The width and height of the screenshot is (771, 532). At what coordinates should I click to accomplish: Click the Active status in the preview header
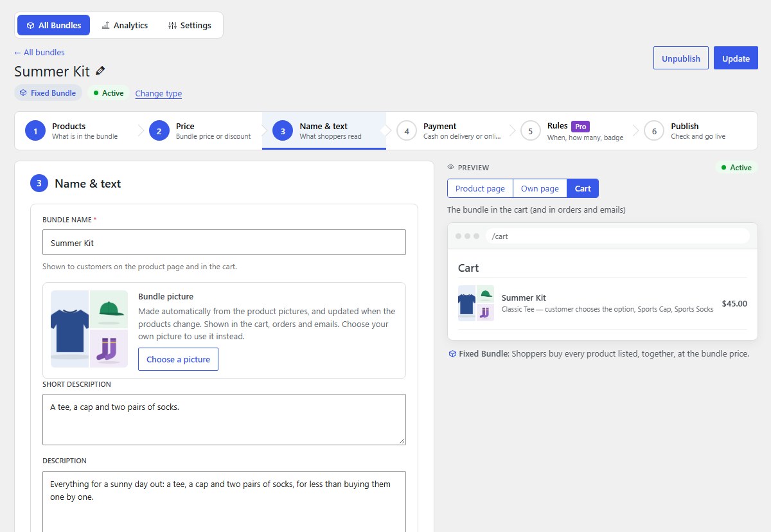point(736,167)
